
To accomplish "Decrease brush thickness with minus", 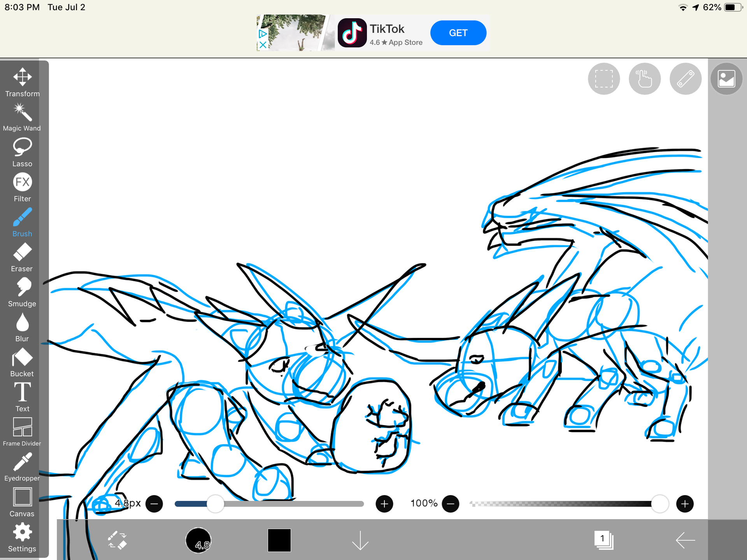I will point(154,504).
